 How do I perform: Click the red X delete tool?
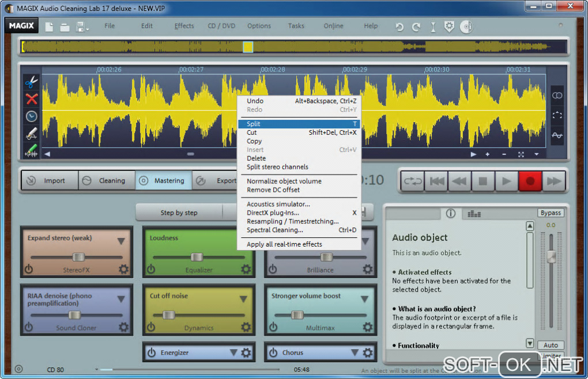click(x=32, y=99)
